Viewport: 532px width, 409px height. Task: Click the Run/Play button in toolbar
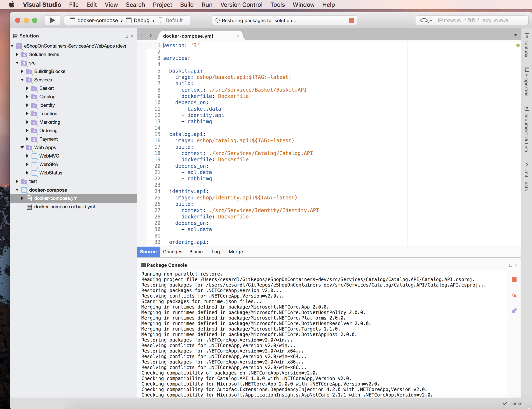(52, 20)
